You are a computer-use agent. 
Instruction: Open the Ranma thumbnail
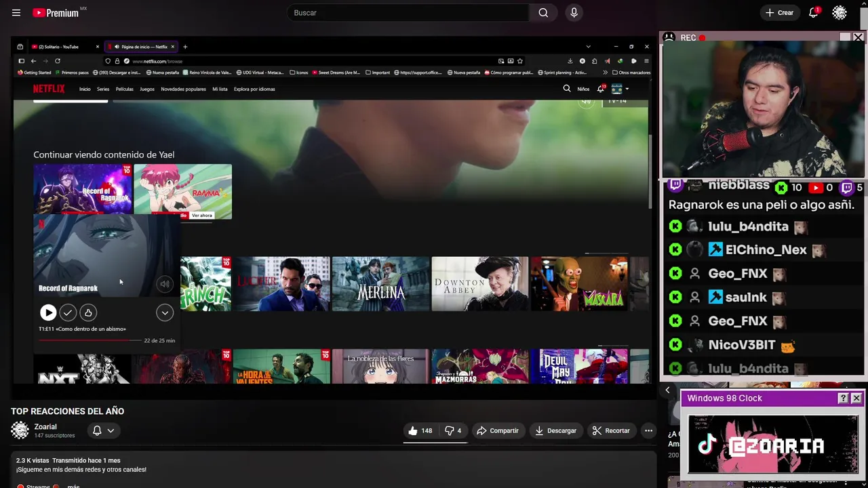pyautogui.click(x=182, y=192)
